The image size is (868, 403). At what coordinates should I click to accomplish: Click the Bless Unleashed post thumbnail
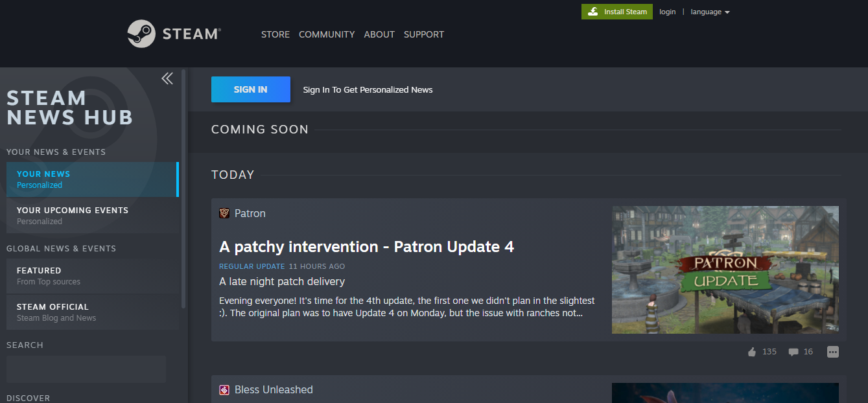(x=725, y=393)
